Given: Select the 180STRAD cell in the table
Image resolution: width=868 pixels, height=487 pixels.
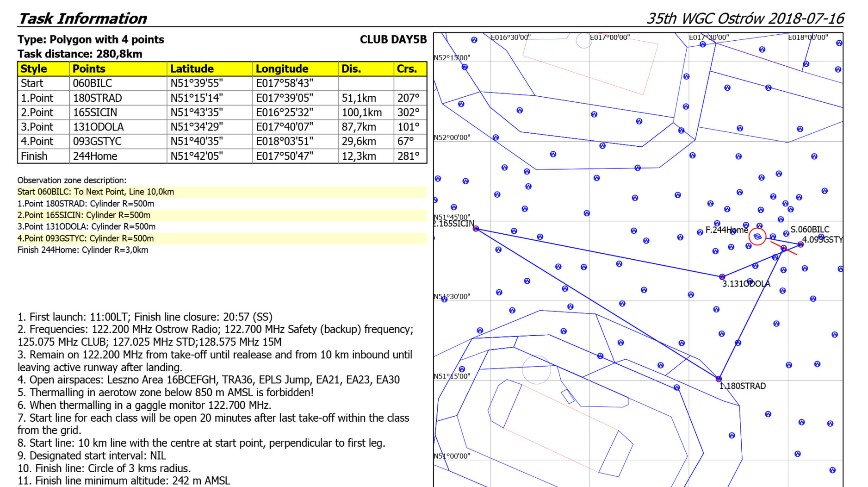Looking at the screenshot, I should (x=98, y=98).
